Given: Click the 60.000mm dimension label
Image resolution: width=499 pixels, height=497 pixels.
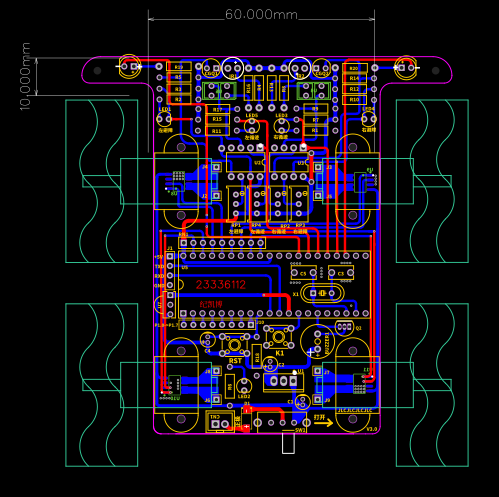Looking at the screenshot, I should [261, 15].
